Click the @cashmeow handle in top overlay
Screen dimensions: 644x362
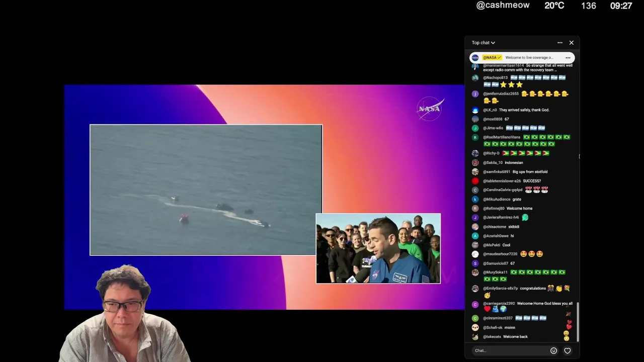pyautogui.click(x=503, y=5)
